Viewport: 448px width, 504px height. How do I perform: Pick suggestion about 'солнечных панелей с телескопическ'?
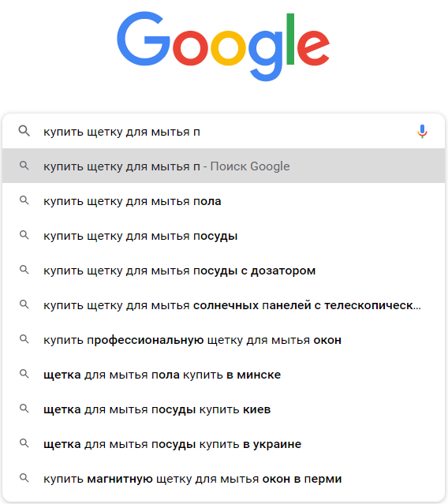pos(224,305)
